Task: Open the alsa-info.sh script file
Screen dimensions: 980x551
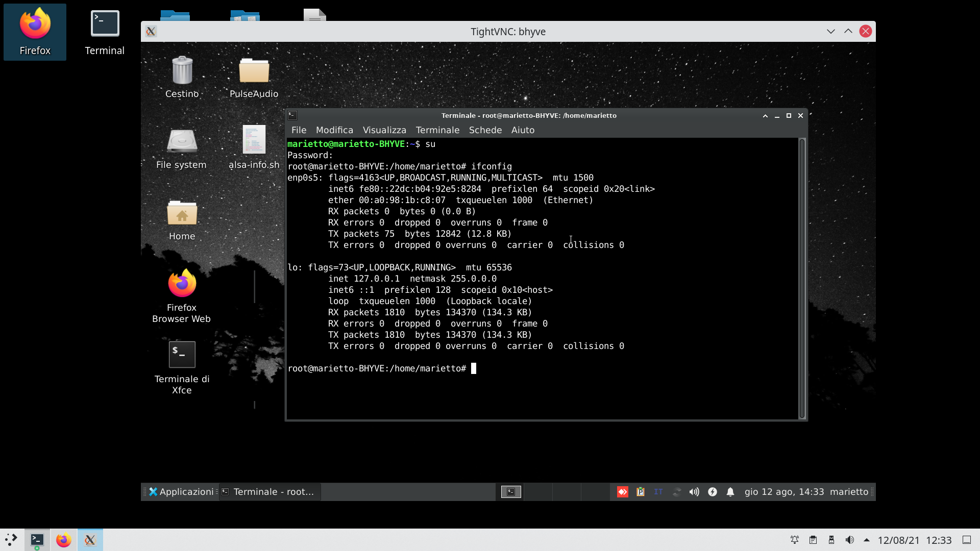Action: (254, 140)
